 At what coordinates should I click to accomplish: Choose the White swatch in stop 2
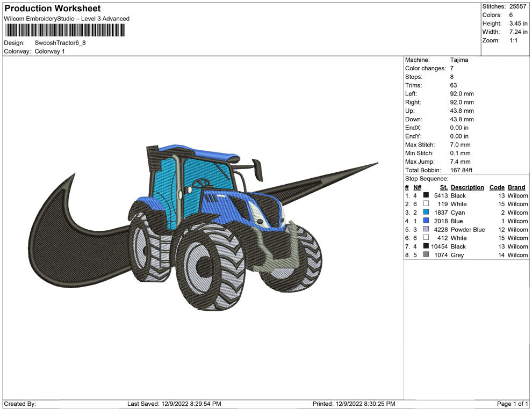coord(426,204)
